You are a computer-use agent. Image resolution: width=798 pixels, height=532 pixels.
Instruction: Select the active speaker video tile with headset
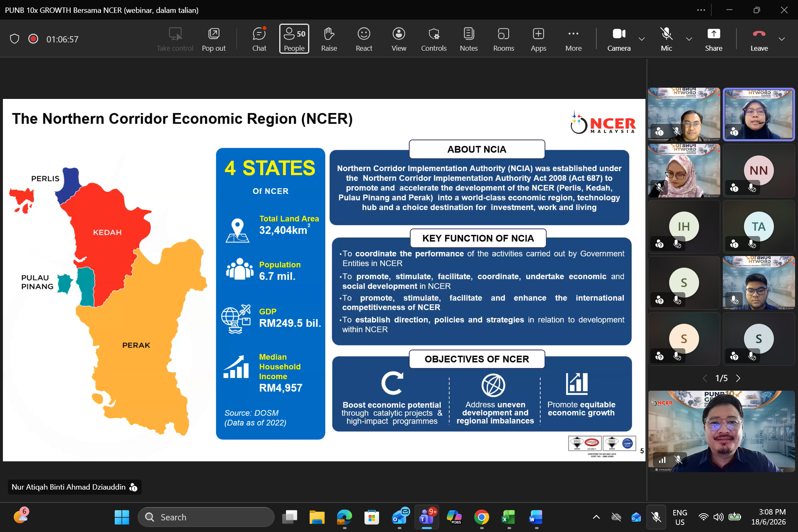point(759,114)
